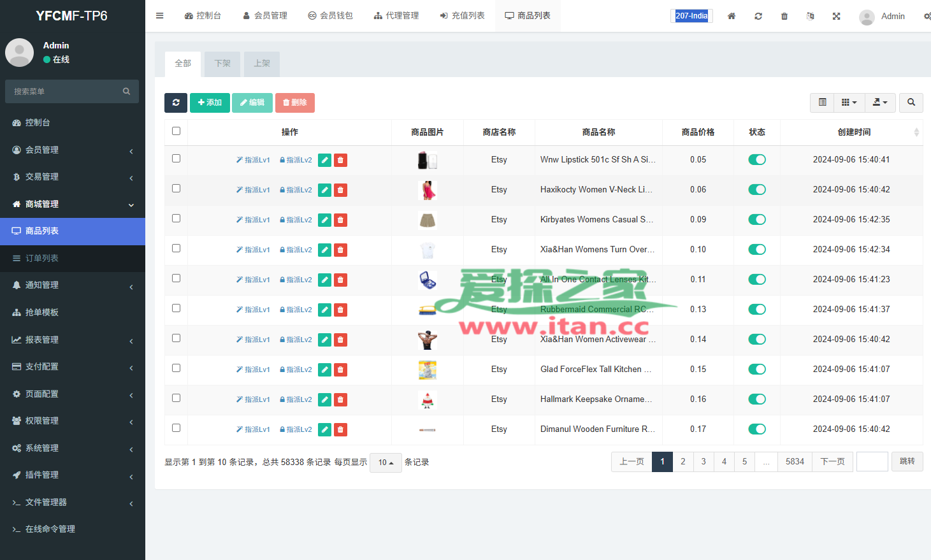Click the green 添加 button
Screen dimensions: 931x560
(210, 103)
